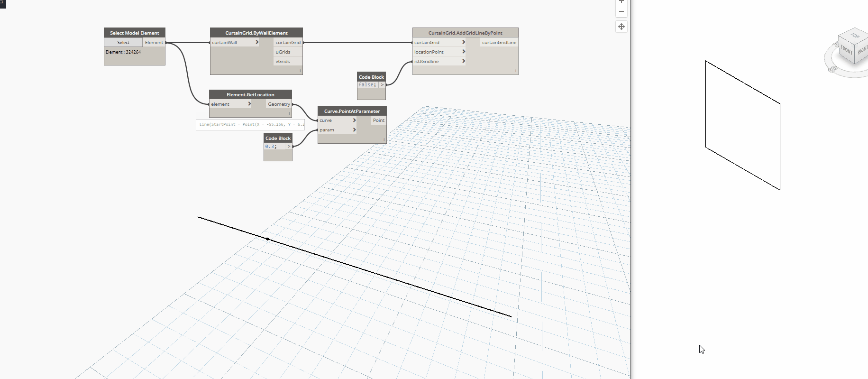This screenshot has width=868, height=379.
Task: Click the Line StartPoint preview bubble
Action: coord(250,124)
